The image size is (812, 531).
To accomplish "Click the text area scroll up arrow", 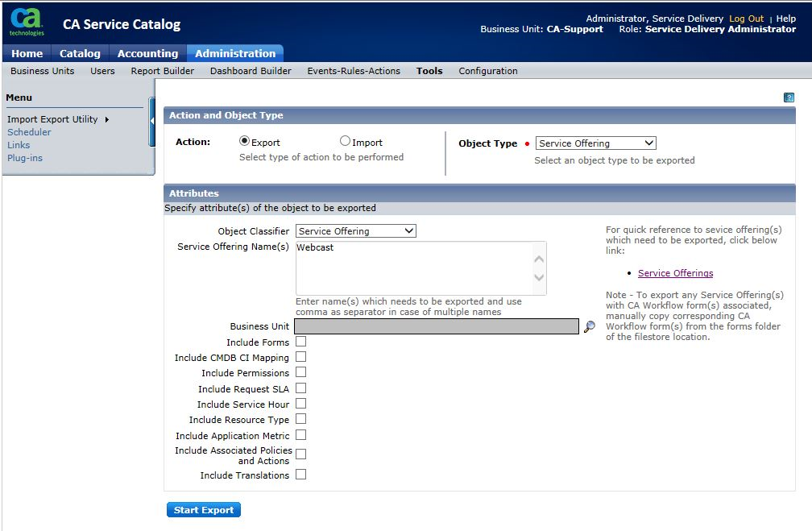I will tap(539, 259).
